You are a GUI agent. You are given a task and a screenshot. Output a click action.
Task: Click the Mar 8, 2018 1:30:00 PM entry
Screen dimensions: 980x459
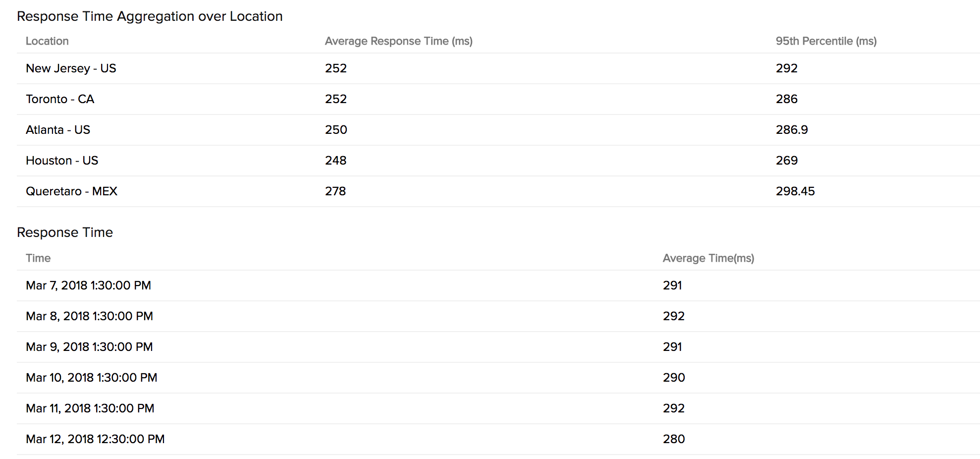click(89, 316)
